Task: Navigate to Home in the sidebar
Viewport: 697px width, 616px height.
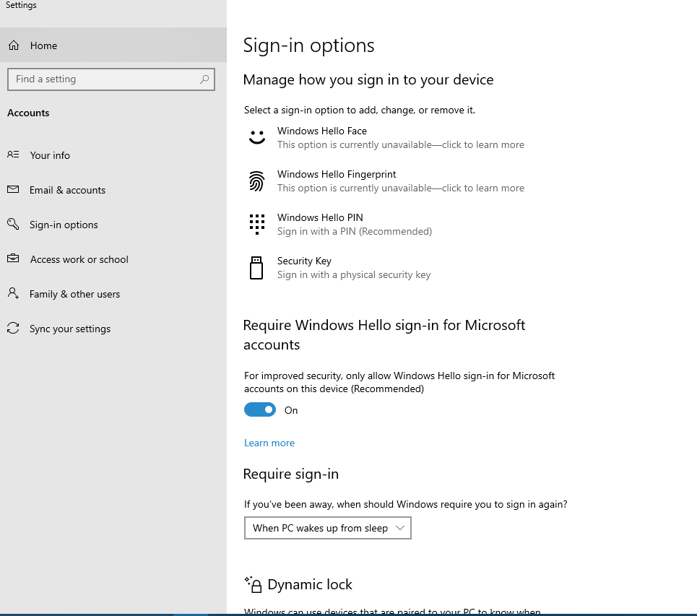Action: pyautogui.click(x=43, y=45)
